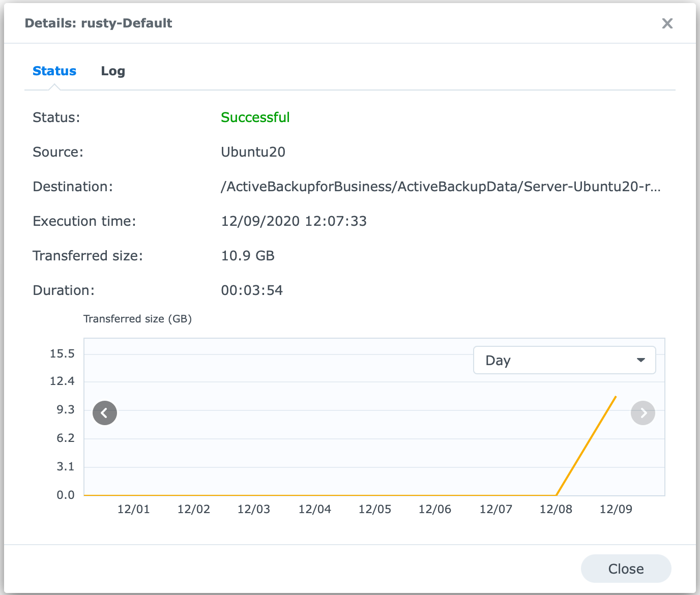The height and width of the screenshot is (595, 700).
Task: Click the 6.2 y-axis label
Action: point(66,438)
